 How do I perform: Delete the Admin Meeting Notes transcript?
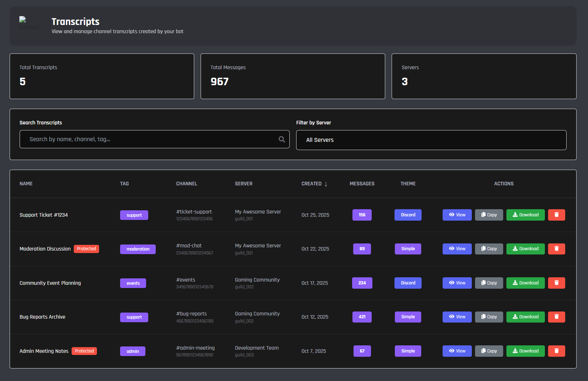coord(556,351)
